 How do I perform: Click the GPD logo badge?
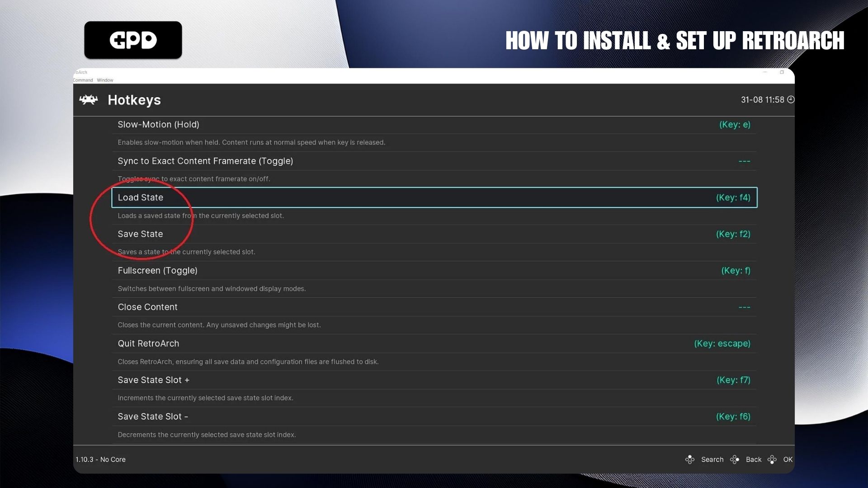click(133, 40)
